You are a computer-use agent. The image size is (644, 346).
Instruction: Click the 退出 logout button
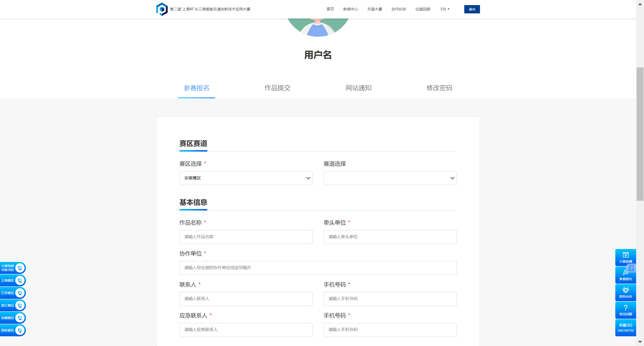[x=472, y=9]
